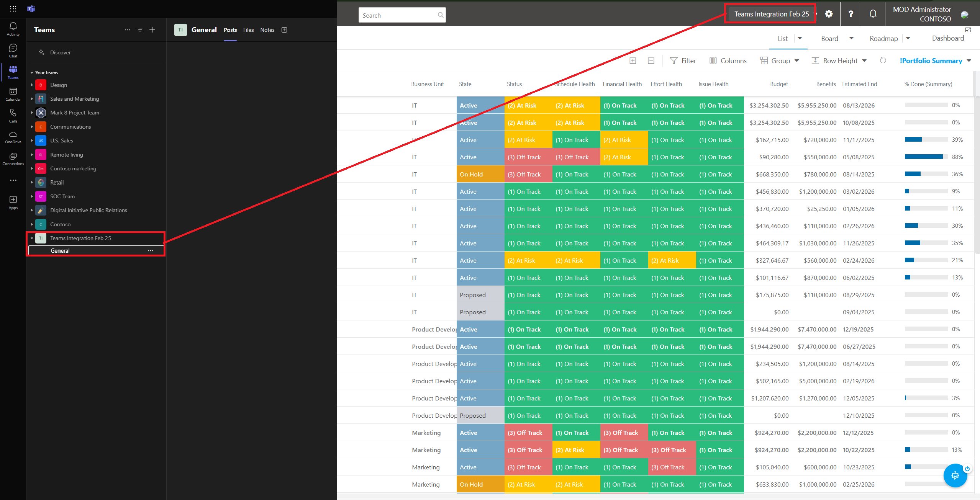Expand the Mark 8 Project Team
The image size is (980, 500).
32,113
